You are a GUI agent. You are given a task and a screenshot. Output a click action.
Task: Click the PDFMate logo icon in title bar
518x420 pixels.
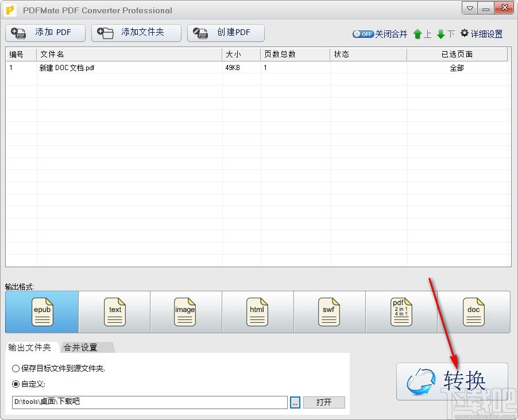pyautogui.click(x=10, y=10)
